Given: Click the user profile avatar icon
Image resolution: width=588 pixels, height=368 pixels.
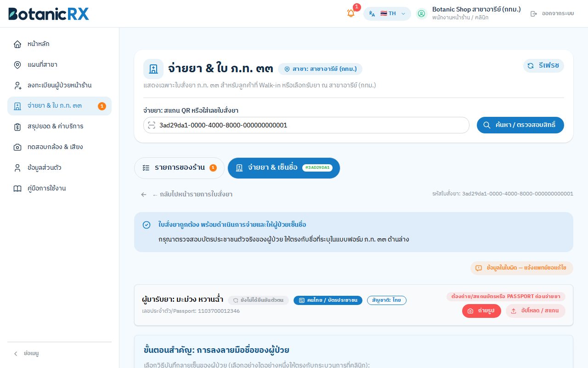Looking at the screenshot, I should pos(422,14).
